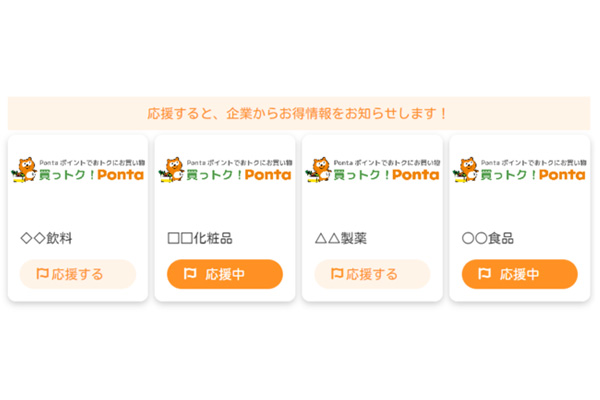Image resolution: width=600 pixels, height=400 pixels.
Task: Click the flag icon on □□化粧品 button
Action: point(190,274)
